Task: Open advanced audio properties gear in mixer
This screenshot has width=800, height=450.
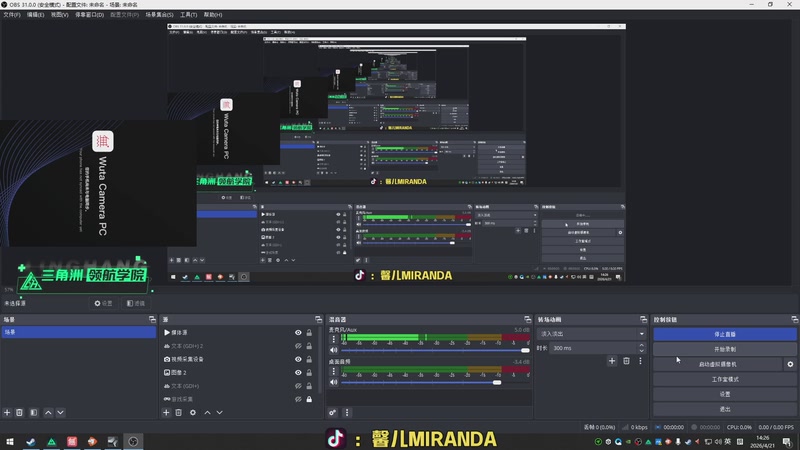Action: coord(333,412)
